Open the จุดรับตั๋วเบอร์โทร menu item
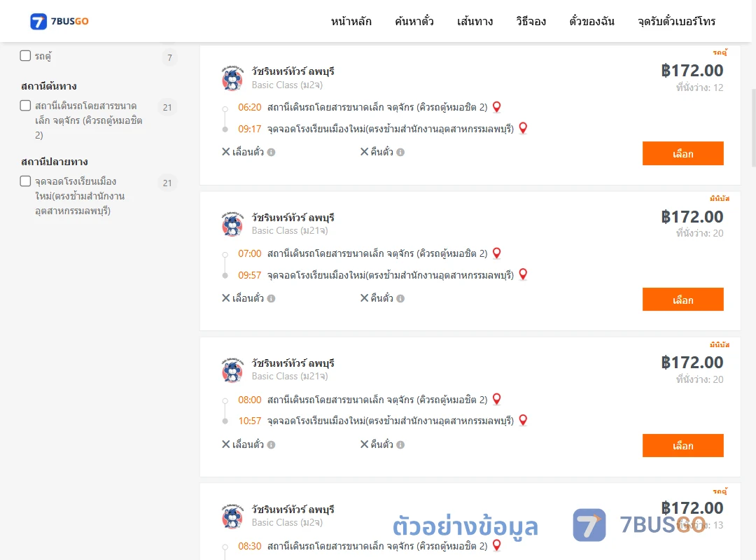Viewport: 756px width, 560px height. pos(676,21)
